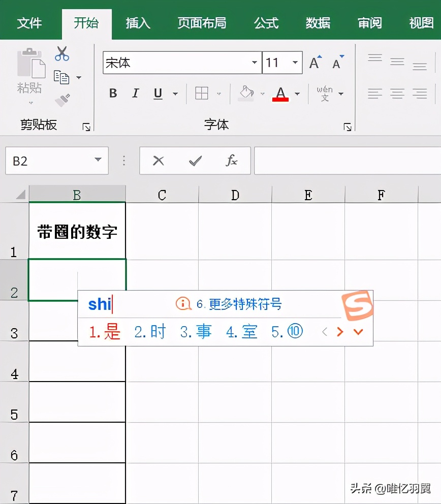Select column F header
The width and height of the screenshot is (441, 504).
pos(381,195)
